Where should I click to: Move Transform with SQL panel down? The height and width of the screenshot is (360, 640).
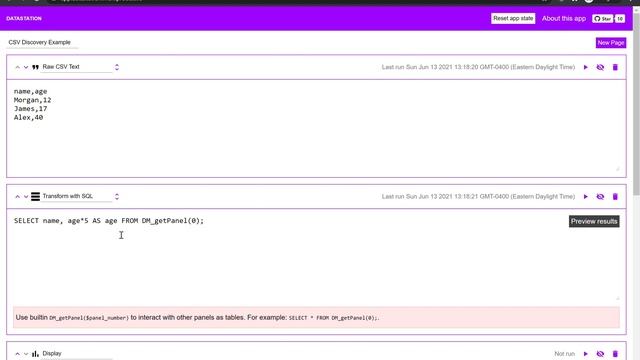26,197
